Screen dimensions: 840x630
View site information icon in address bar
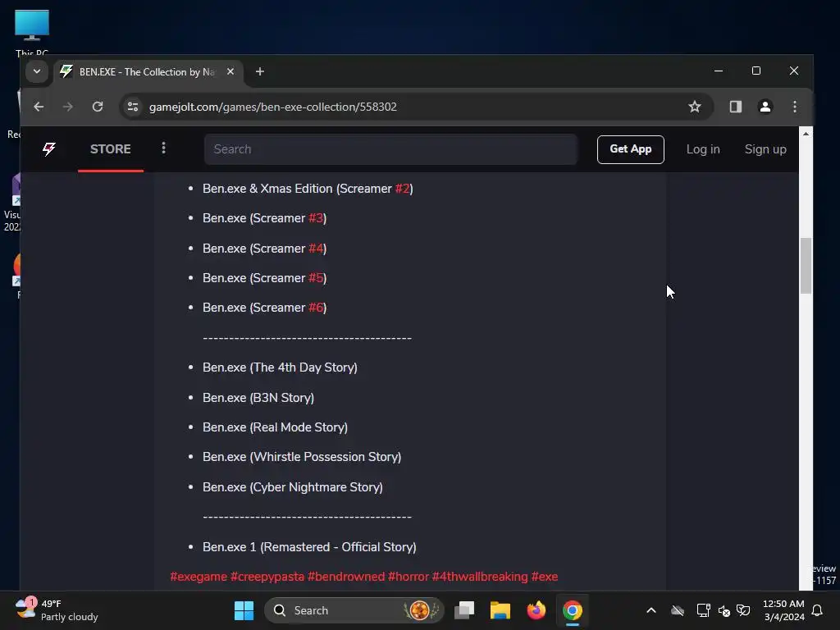tap(133, 107)
